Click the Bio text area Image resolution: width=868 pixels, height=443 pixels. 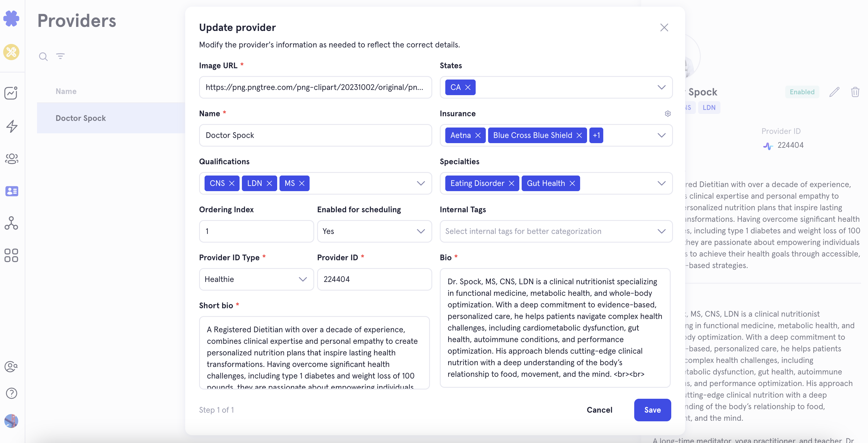pos(555,328)
